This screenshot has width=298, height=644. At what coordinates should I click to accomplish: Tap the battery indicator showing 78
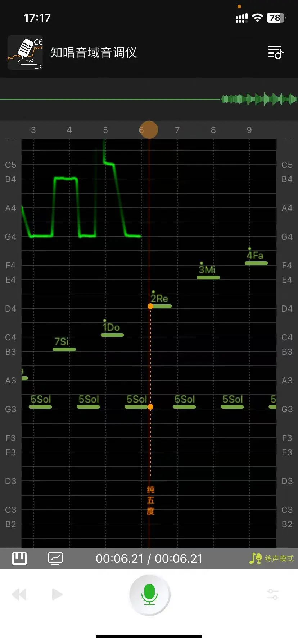(x=276, y=18)
